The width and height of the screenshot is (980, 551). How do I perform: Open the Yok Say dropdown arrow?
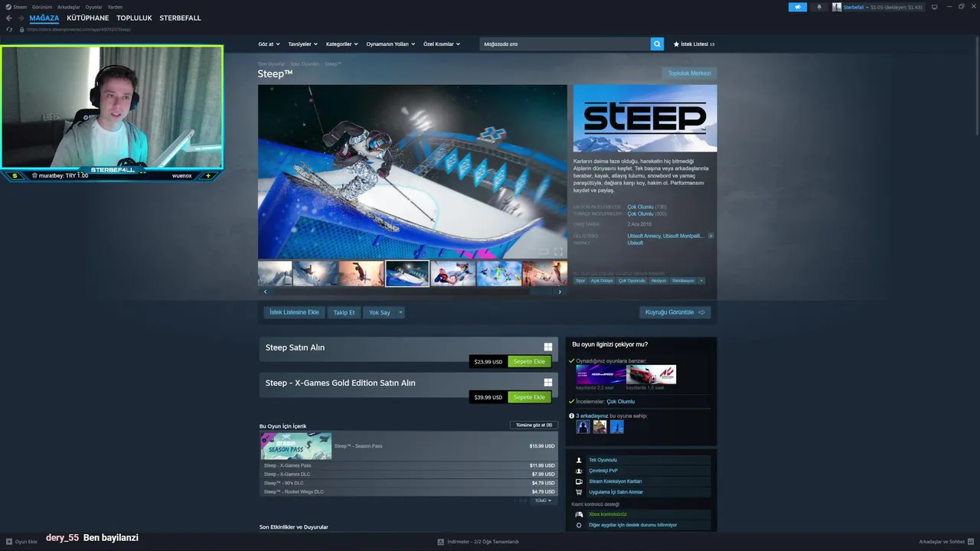(x=400, y=312)
